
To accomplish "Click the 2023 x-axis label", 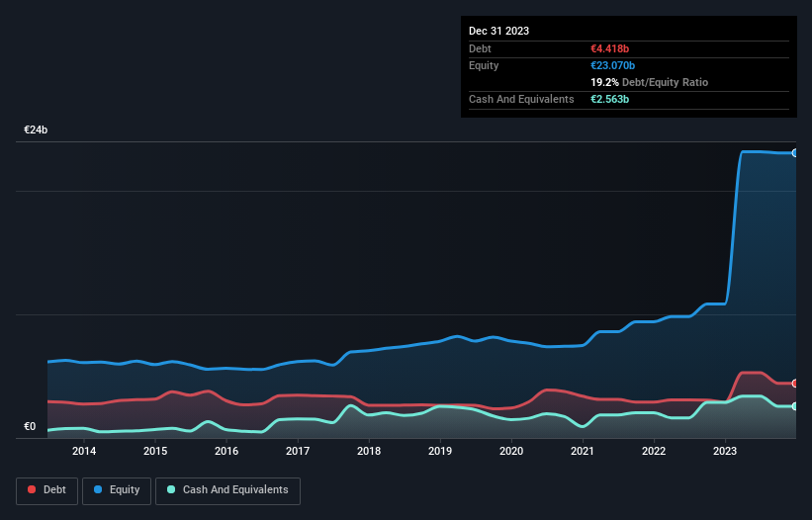I will tap(725, 451).
